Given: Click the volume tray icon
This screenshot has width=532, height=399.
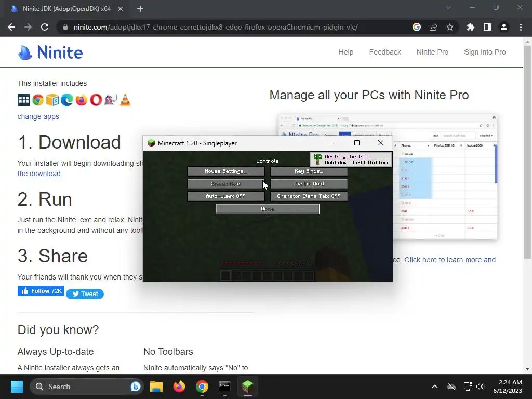Looking at the screenshot, I should tap(480, 387).
